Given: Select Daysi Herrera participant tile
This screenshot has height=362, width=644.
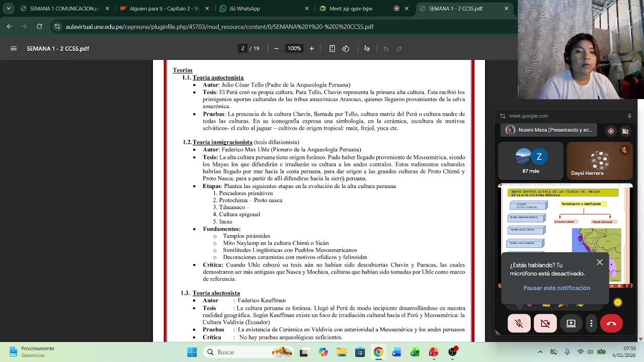Looking at the screenshot, I should click(x=600, y=161).
